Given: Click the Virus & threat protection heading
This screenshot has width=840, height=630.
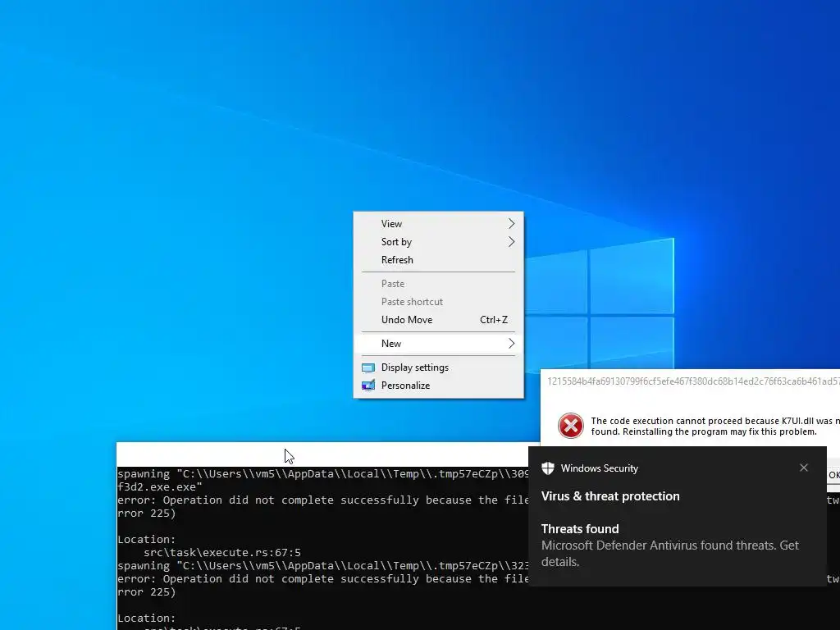Looking at the screenshot, I should 610,496.
